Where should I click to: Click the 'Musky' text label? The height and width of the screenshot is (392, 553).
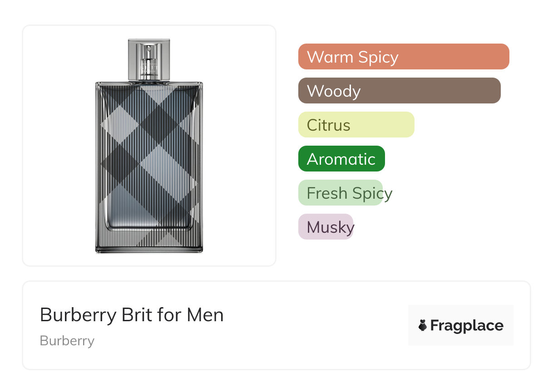[x=330, y=227]
